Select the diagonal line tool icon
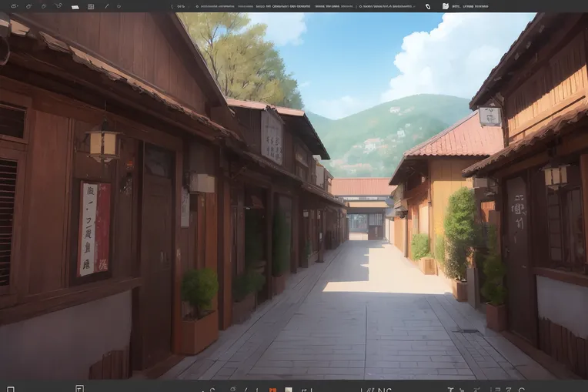 (x=106, y=6)
